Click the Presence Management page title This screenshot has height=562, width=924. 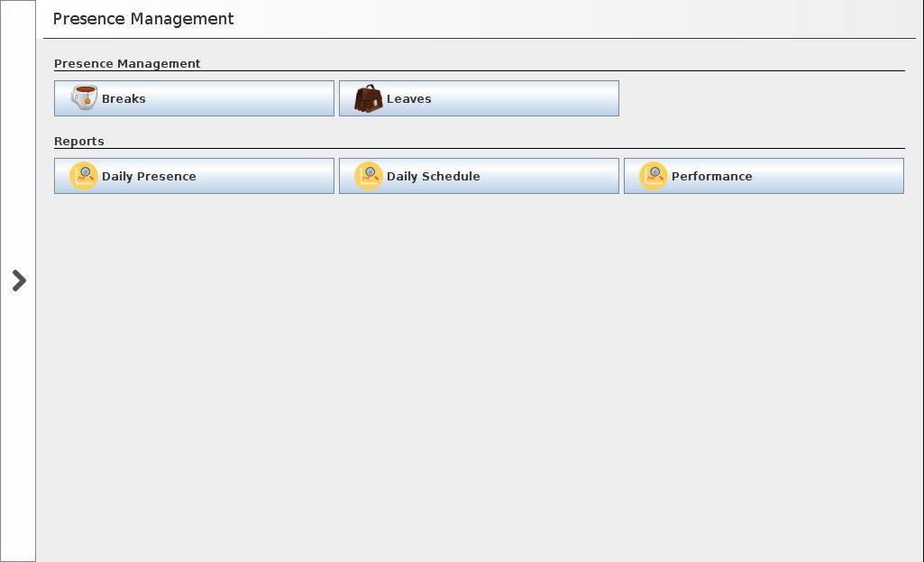[x=143, y=19]
